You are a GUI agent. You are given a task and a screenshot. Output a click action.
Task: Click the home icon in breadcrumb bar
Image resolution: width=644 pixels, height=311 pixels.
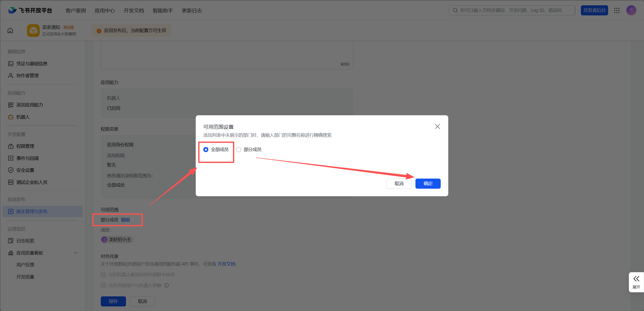[10, 31]
